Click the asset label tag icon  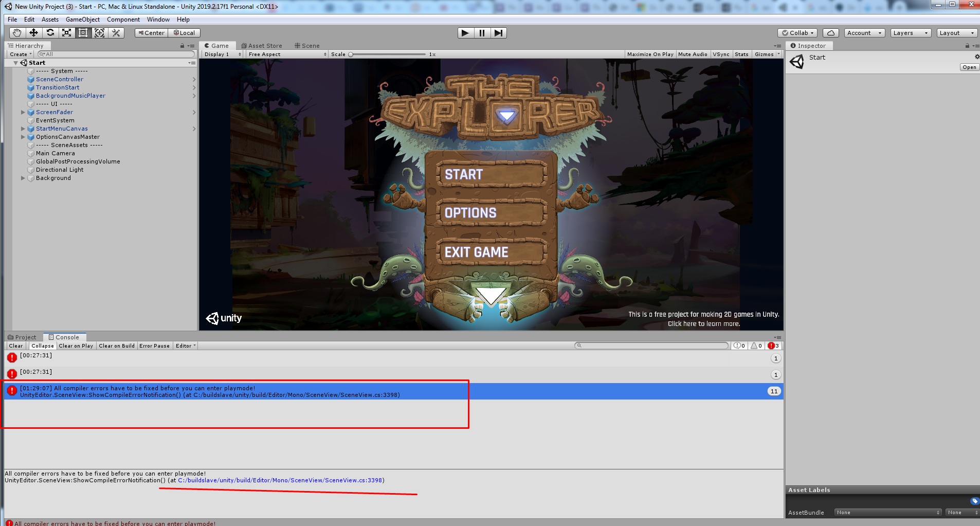pyautogui.click(x=974, y=501)
